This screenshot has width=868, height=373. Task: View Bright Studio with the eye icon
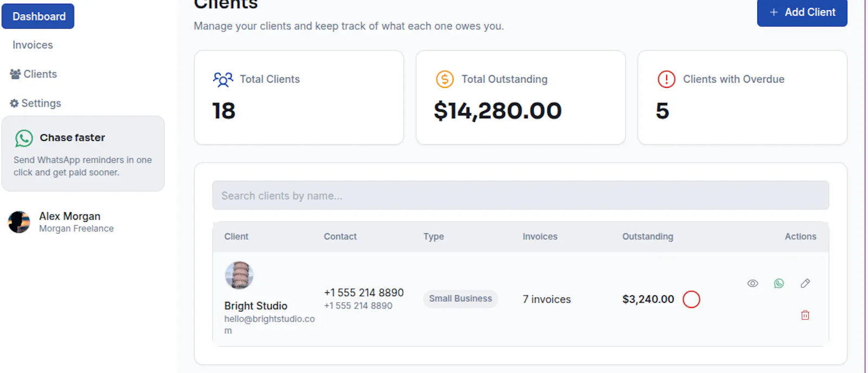[752, 284]
